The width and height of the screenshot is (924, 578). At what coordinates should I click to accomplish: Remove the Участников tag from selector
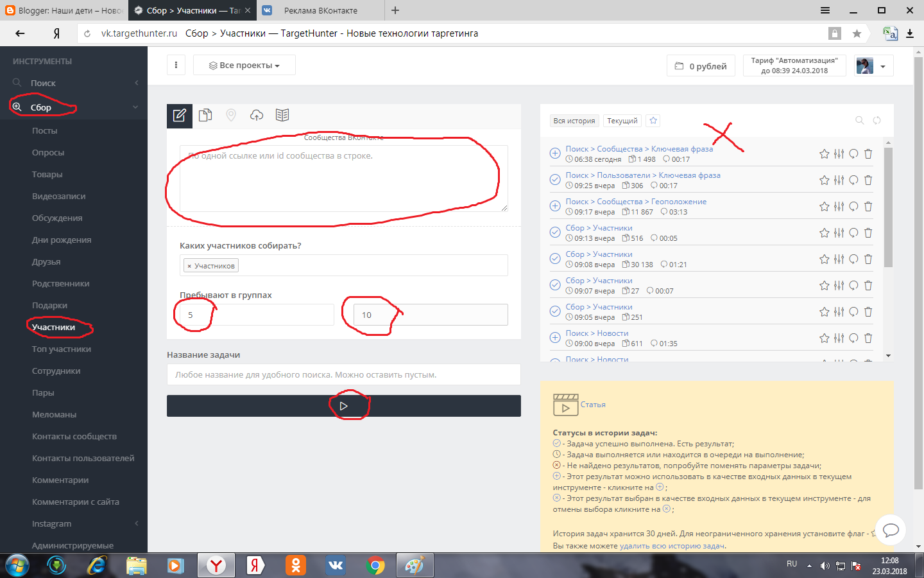point(189,266)
